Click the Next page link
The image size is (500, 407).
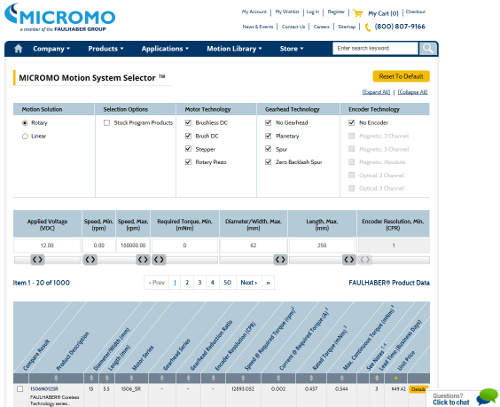point(249,283)
